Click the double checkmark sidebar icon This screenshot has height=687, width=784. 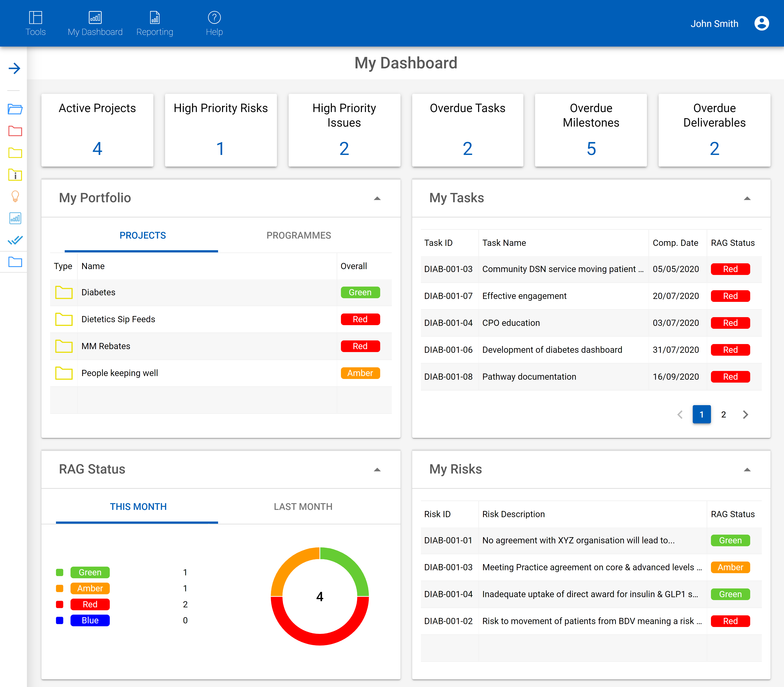tap(15, 240)
